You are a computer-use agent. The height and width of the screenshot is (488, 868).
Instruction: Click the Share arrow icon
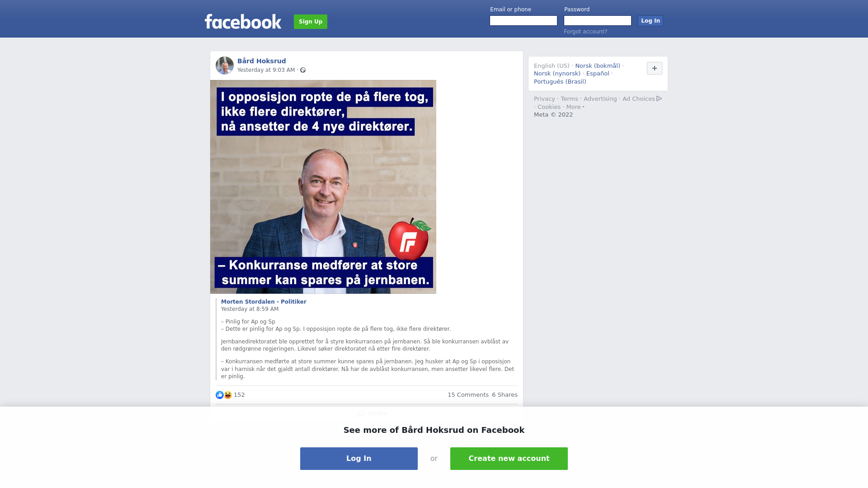[x=361, y=413]
